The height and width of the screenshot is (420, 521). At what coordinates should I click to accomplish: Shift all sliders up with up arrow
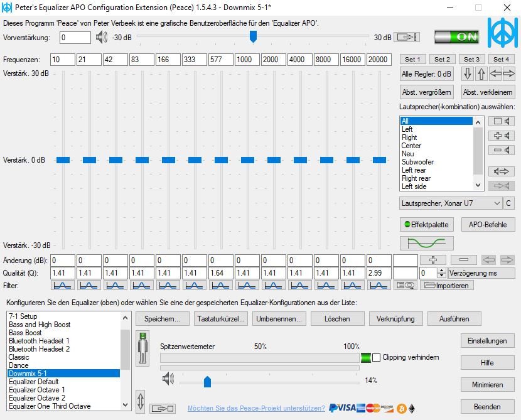click(x=481, y=73)
